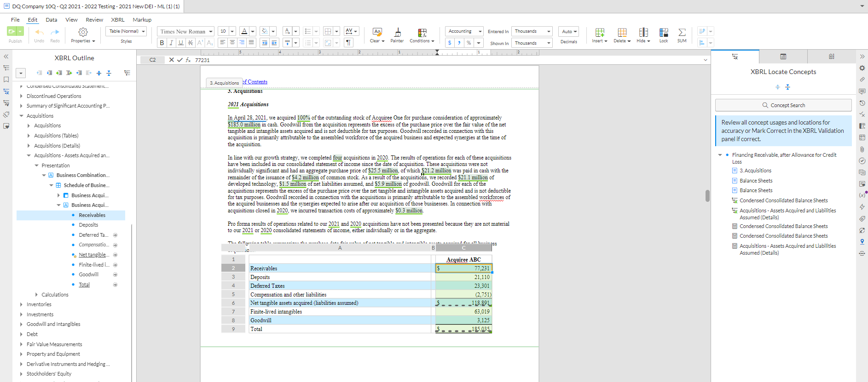
Task: Click the Undo arrow icon
Action: [39, 32]
